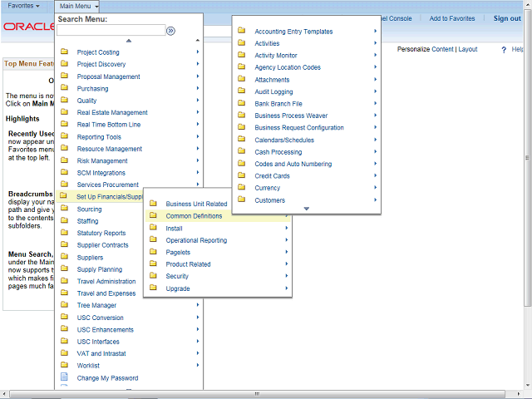
Task: Click the folder icon beside Suppliers
Action: pos(64,257)
